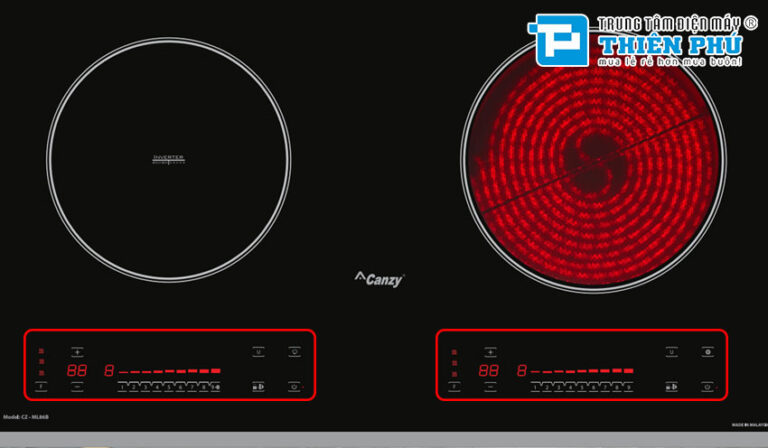Select power level 8 on the left panel

coord(204,387)
